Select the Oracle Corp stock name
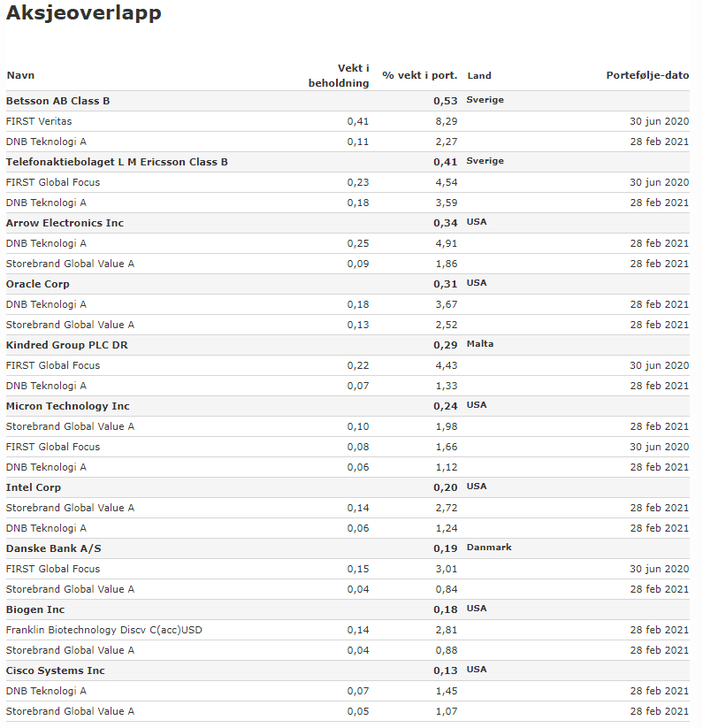This screenshot has width=703, height=728. coord(38,284)
